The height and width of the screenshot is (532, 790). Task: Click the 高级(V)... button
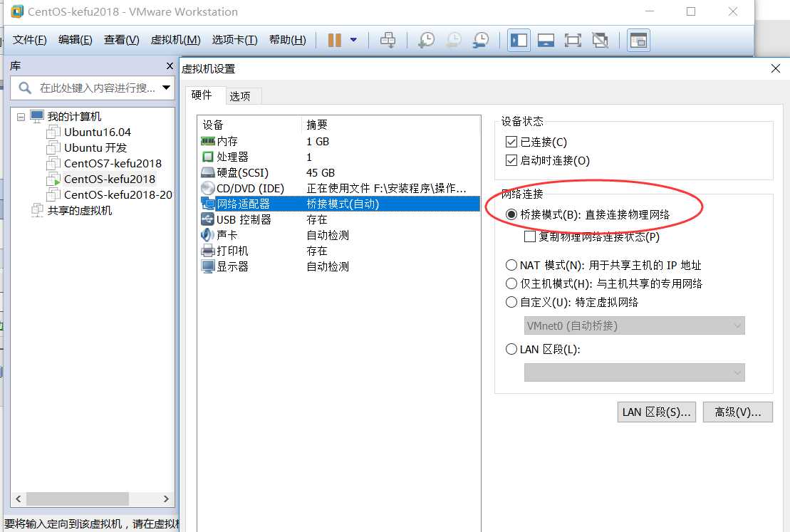click(x=737, y=412)
